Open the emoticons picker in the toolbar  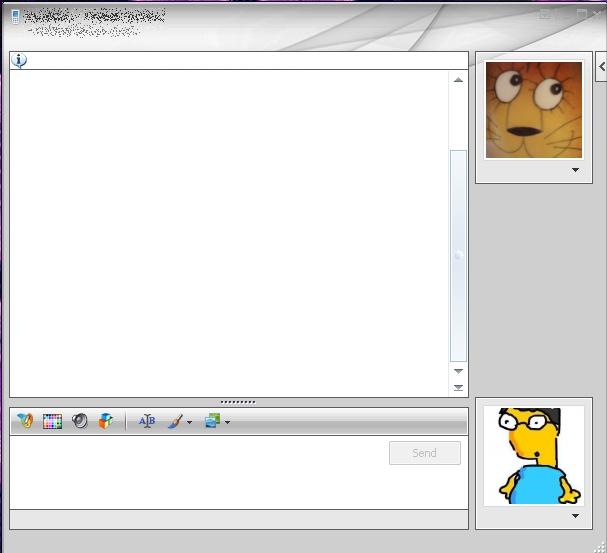(x=25, y=422)
